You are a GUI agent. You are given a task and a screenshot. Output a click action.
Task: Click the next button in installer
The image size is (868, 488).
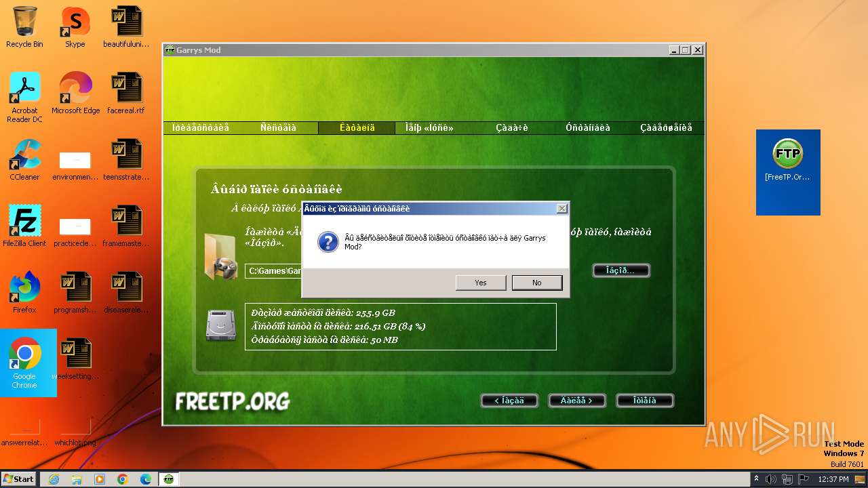576,401
